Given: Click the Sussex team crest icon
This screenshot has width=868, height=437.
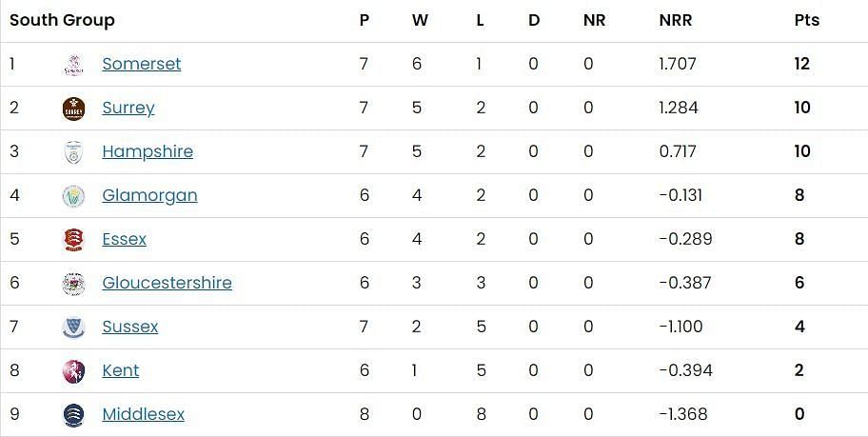Looking at the screenshot, I should [73, 328].
